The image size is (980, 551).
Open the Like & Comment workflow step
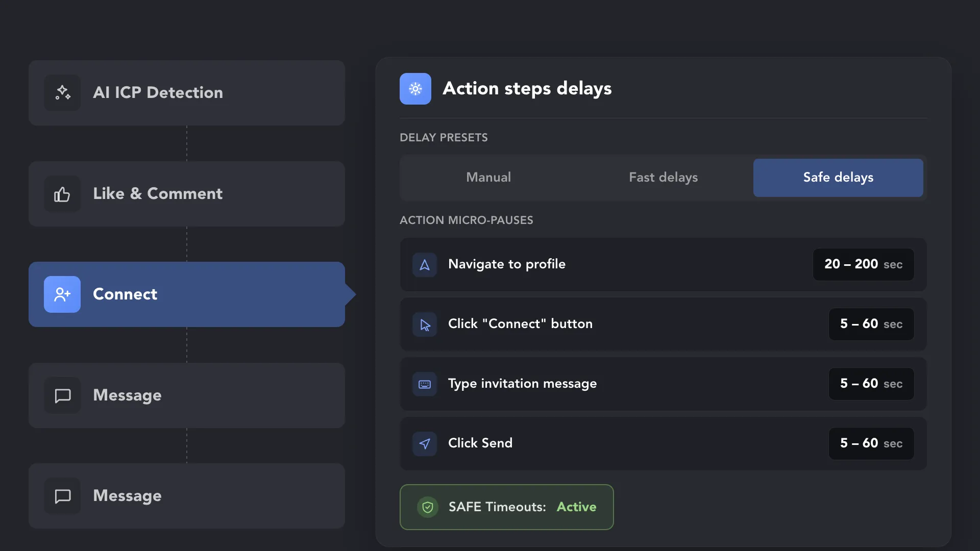click(187, 194)
